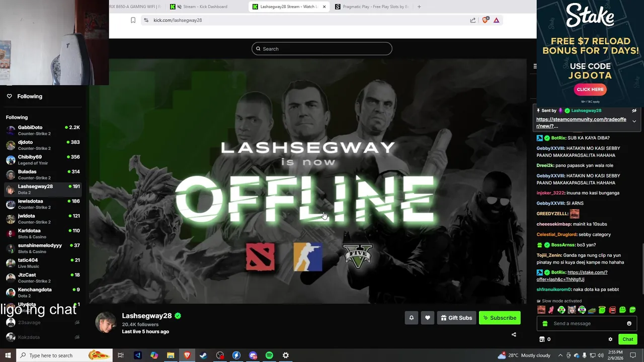Open the Brave Shields lion icon
This screenshot has height=362, width=644.
coord(485,20)
